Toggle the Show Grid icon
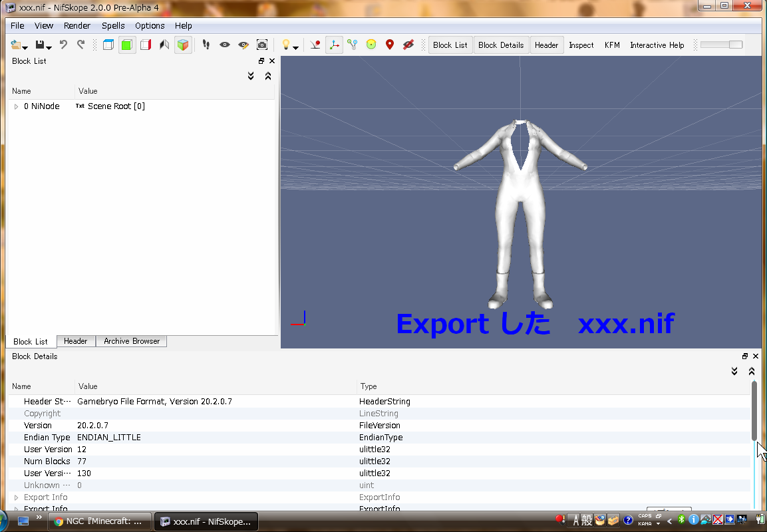 pos(315,45)
